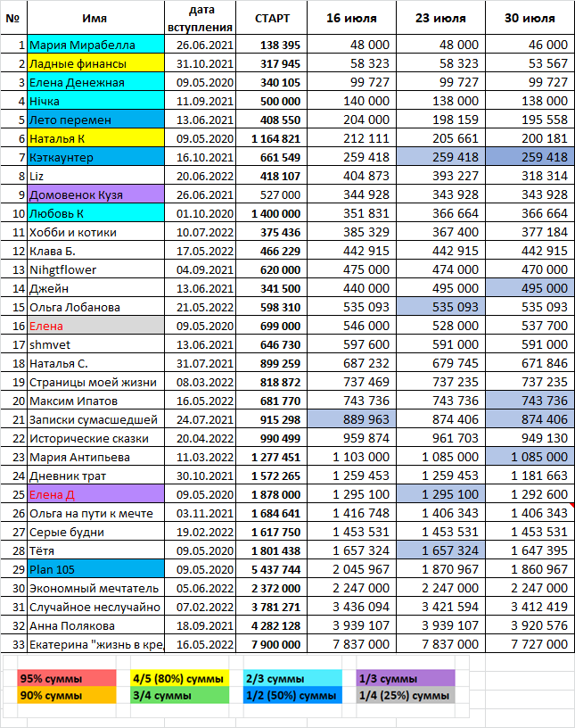The height and width of the screenshot is (728, 575).
Task: Click the name cell 'Джейн'
Action: tap(95, 288)
